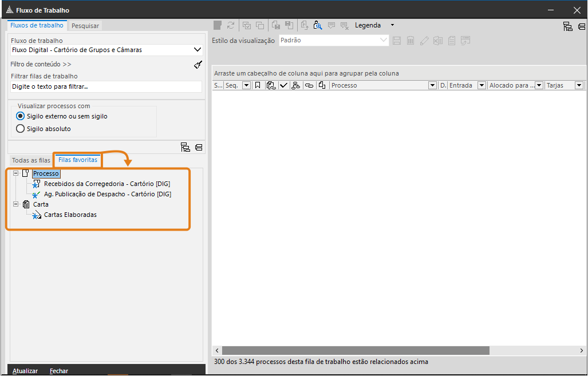Click the chain link column header icon
The width and height of the screenshot is (588, 376).
[309, 85]
